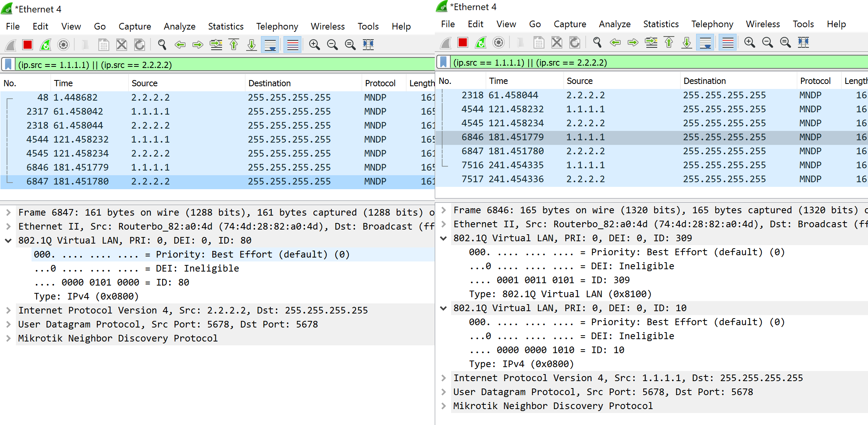Image resolution: width=868 pixels, height=425 pixels.
Task: Open the Analyze menu in left window
Action: (x=180, y=26)
